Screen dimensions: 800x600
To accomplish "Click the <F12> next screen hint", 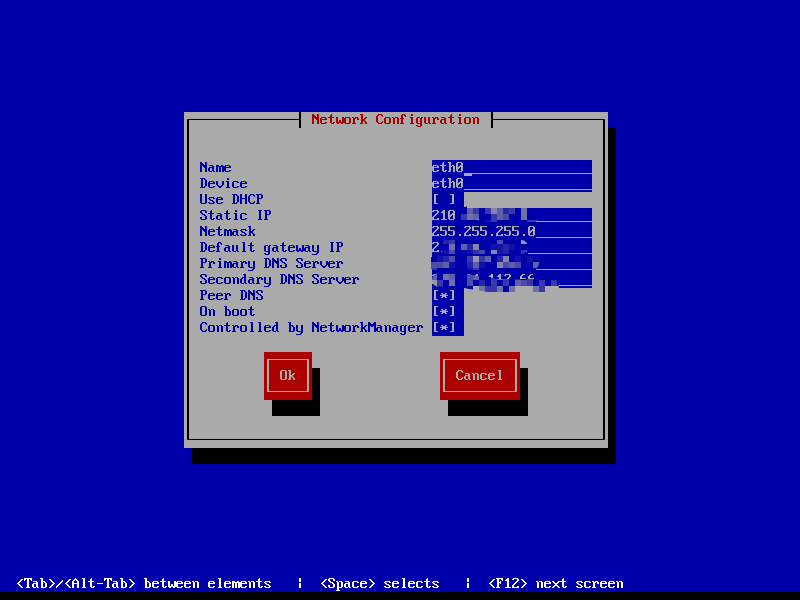I will (556, 583).
